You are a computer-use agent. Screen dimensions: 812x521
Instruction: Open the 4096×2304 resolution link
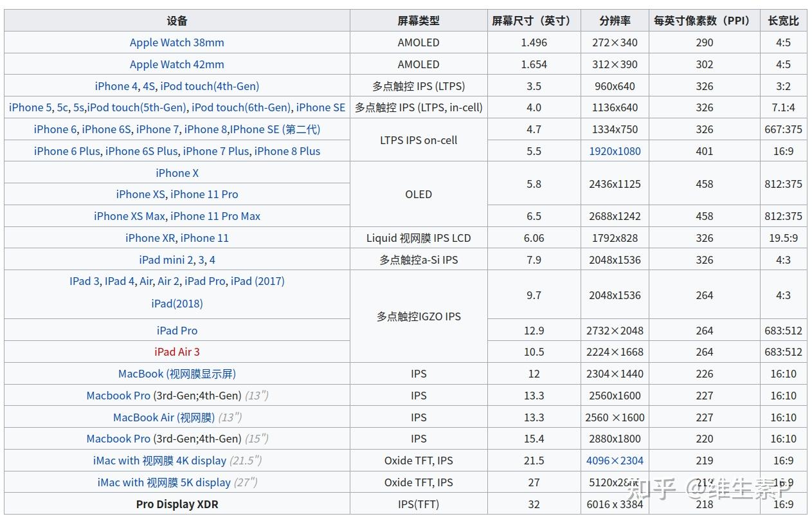pyautogui.click(x=615, y=461)
